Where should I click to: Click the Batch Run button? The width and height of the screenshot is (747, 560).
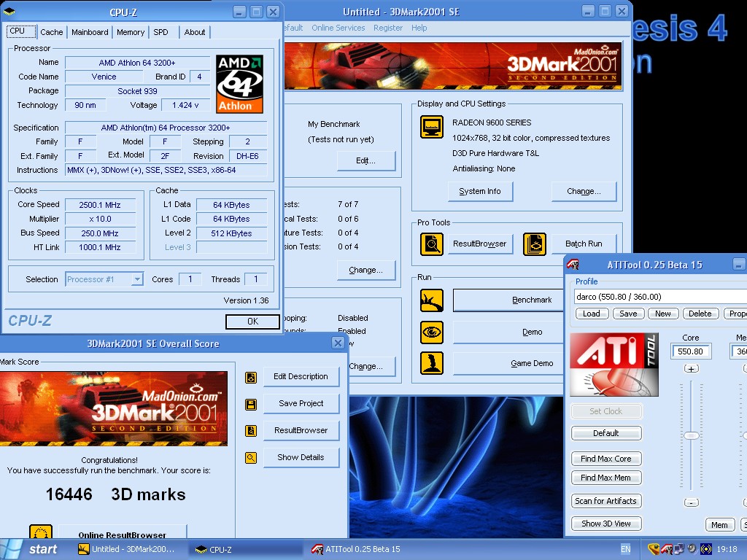pos(584,244)
